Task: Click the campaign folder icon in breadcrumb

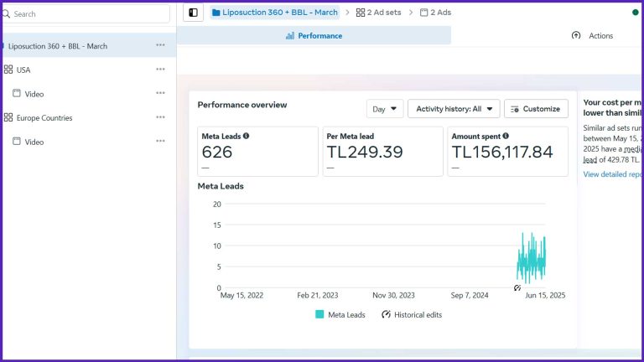Action: tap(216, 13)
